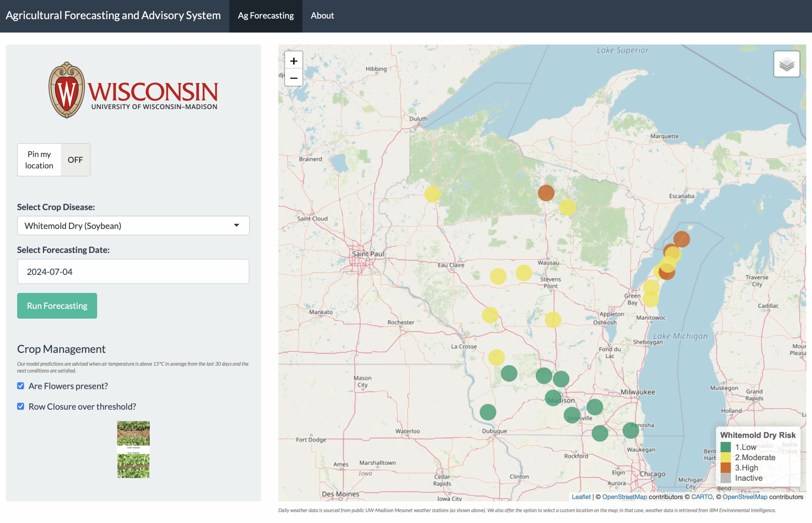Click the orange High risk legend swatch

(x=725, y=468)
